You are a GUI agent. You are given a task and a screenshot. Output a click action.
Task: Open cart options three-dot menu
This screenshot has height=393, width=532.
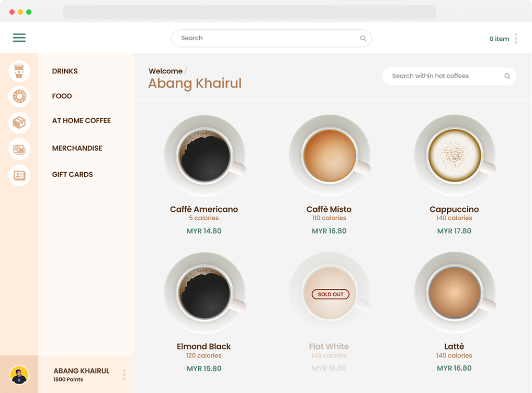(x=516, y=38)
